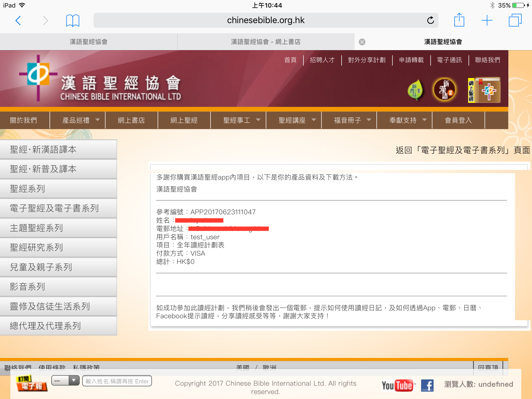Open the 電子通訊 link
532x399 pixels.
click(449, 60)
